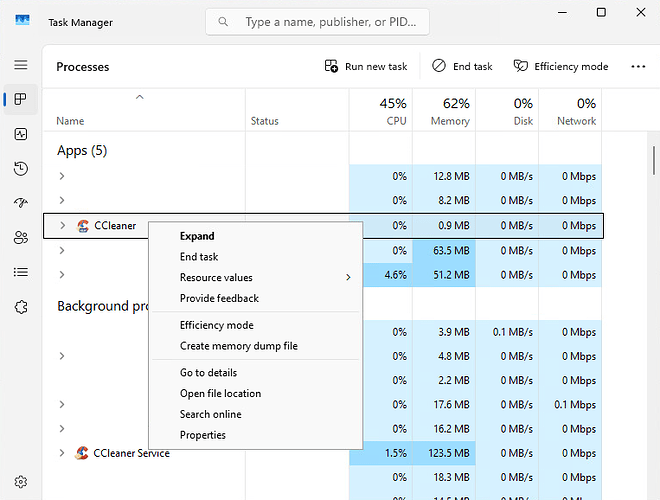Click the 18.3 MB memory value
The height and width of the screenshot is (500, 660).
pyautogui.click(x=451, y=477)
